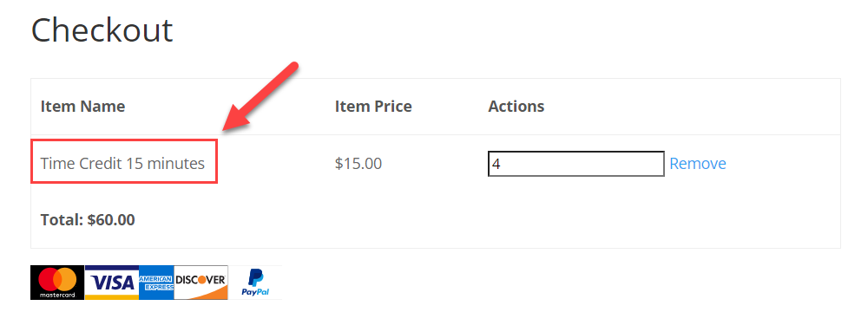Click the PayPal wordmark text below the symbol
The image size is (868, 312).
(255, 291)
